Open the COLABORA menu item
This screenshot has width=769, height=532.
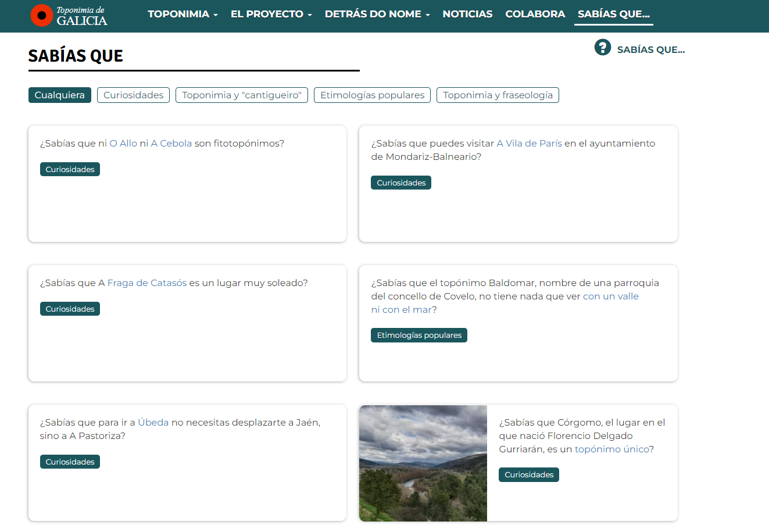click(535, 14)
